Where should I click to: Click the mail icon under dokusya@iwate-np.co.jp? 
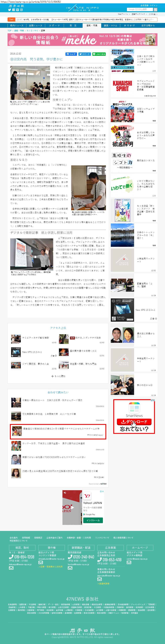pos(11,568)
